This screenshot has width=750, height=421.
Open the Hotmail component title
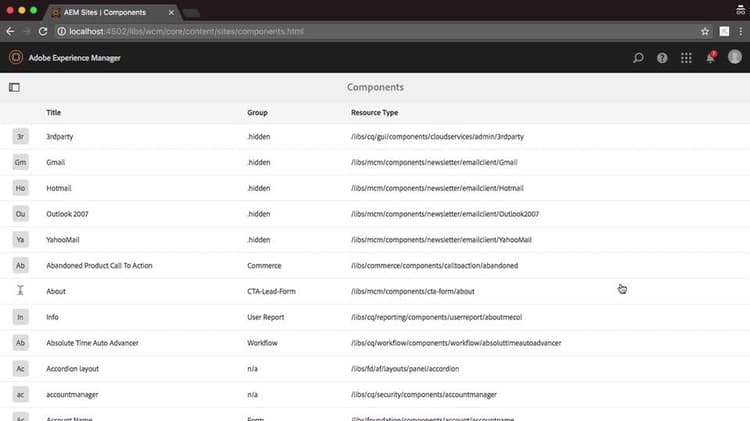pyautogui.click(x=59, y=188)
